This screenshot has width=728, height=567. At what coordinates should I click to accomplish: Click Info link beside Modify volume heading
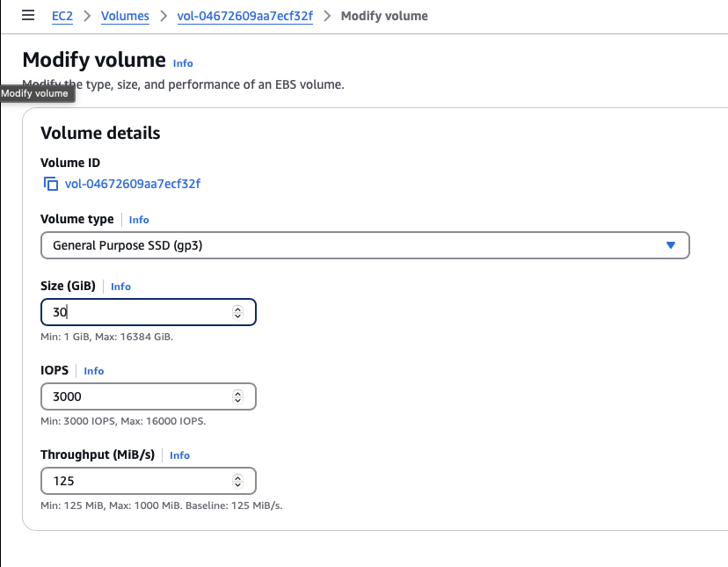tap(183, 63)
